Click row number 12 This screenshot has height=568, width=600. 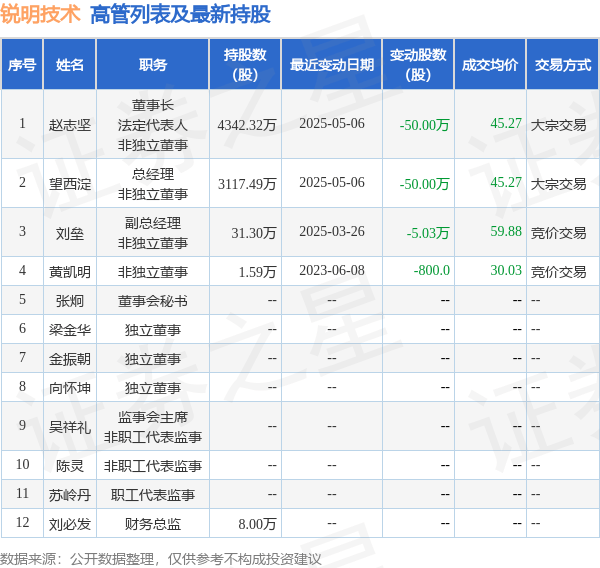pos(23,522)
